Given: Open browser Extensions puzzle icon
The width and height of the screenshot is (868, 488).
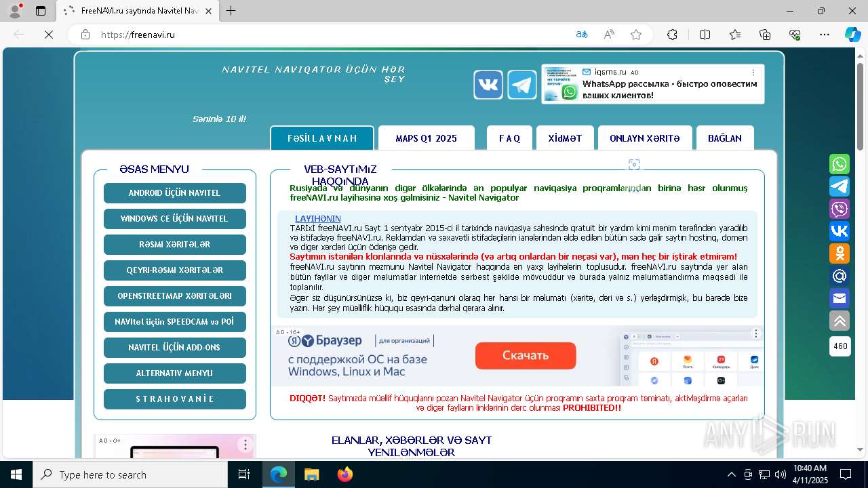Looking at the screenshot, I should click(x=672, y=35).
